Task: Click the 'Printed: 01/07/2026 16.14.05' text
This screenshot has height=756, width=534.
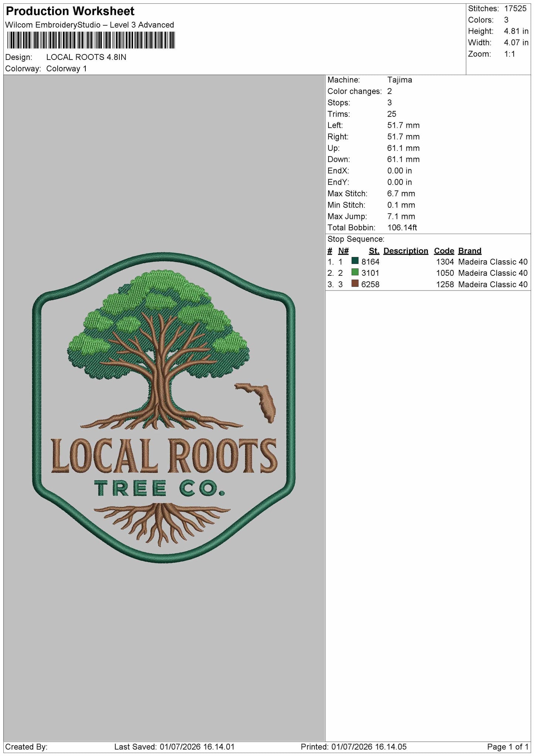Action: pyautogui.click(x=354, y=747)
